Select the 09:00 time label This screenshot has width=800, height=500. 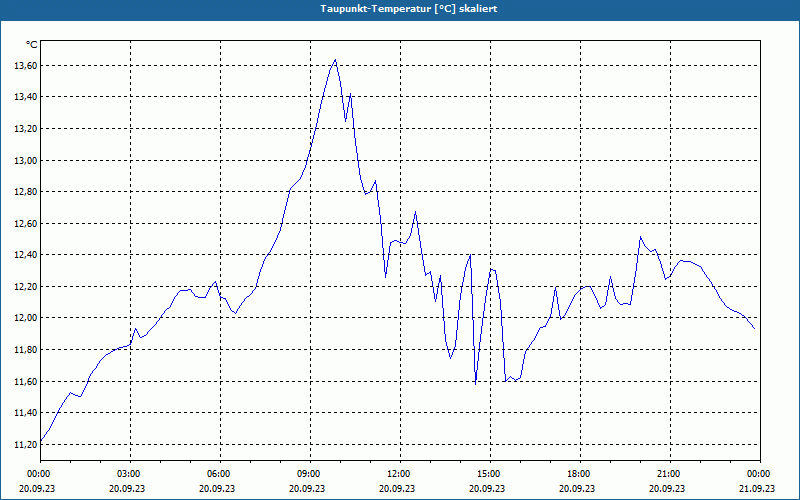[310, 474]
